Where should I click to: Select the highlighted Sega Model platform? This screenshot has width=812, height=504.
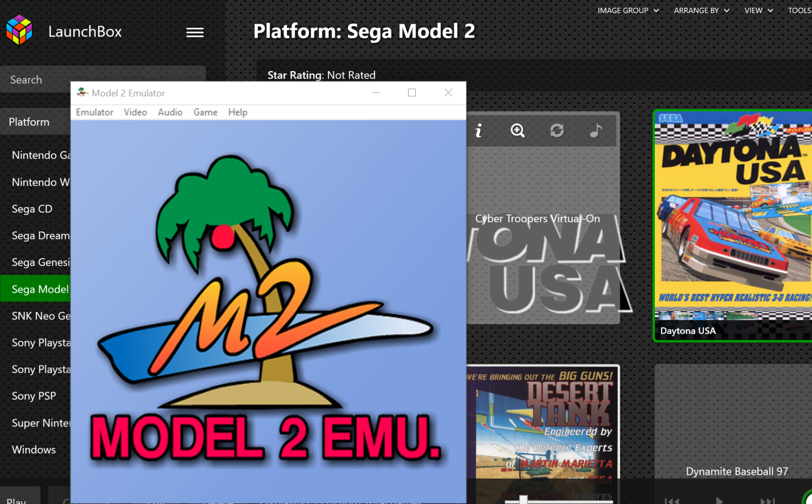tap(36, 289)
